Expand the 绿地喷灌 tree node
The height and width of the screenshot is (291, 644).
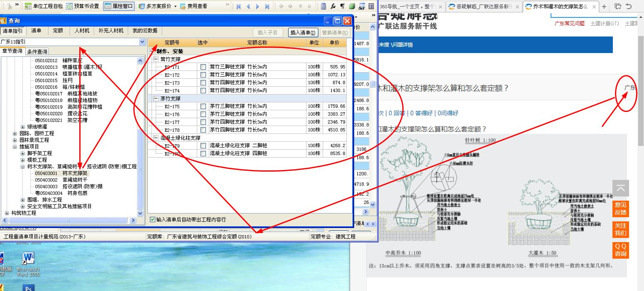tap(23, 127)
